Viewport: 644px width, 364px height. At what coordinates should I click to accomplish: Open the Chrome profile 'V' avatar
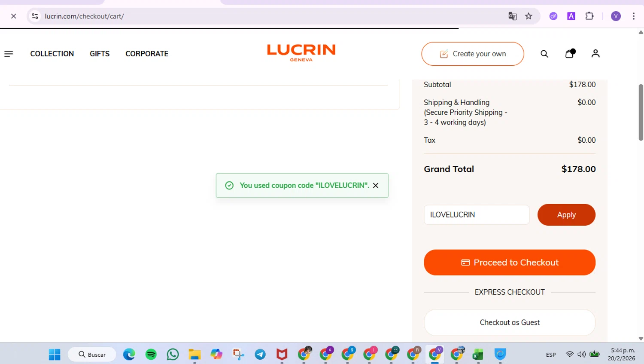[x=616, y=16]
